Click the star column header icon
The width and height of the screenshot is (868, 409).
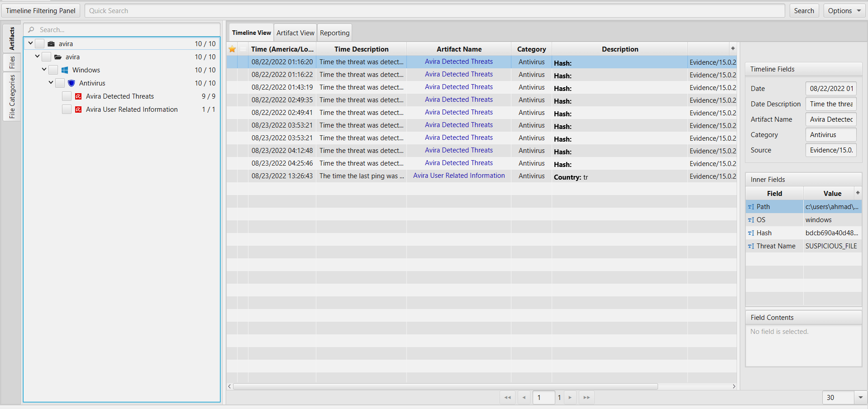232,49
